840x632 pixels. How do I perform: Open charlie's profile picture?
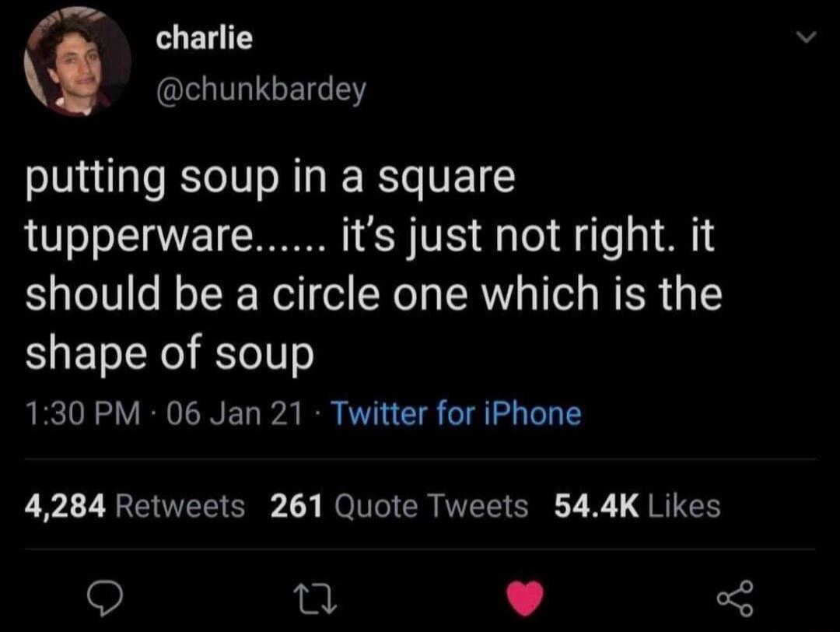point(78,61)
